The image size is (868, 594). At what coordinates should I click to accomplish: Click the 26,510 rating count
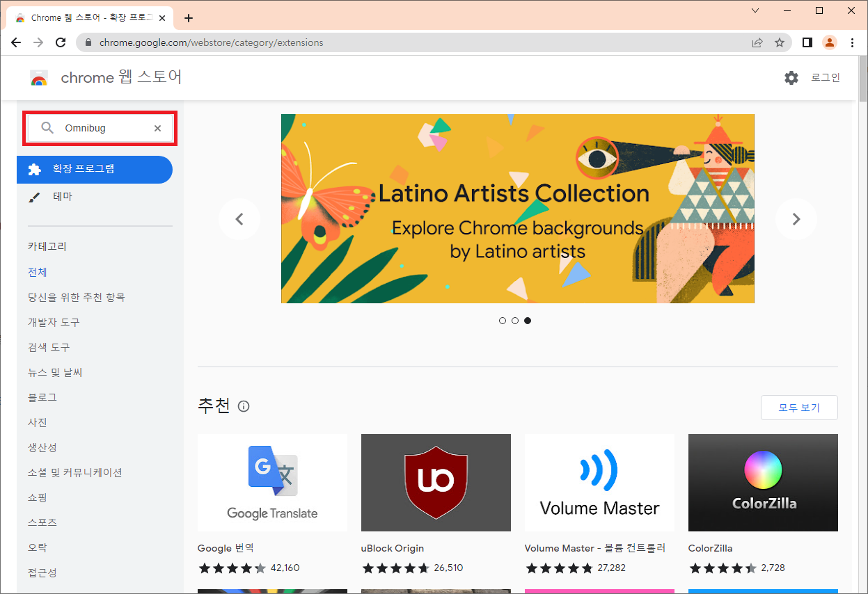[x=448, y=568]
